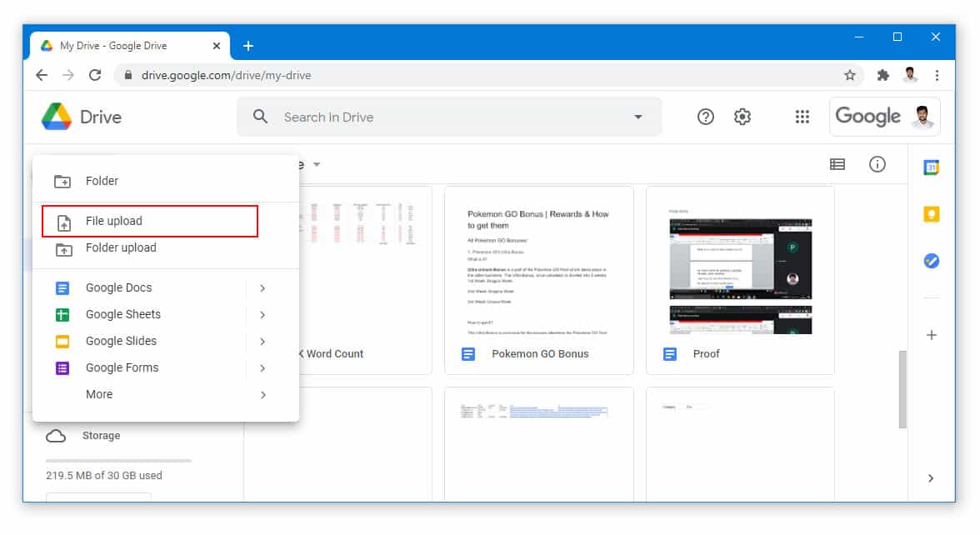Show the details info panel

click(x=877, y=164)
